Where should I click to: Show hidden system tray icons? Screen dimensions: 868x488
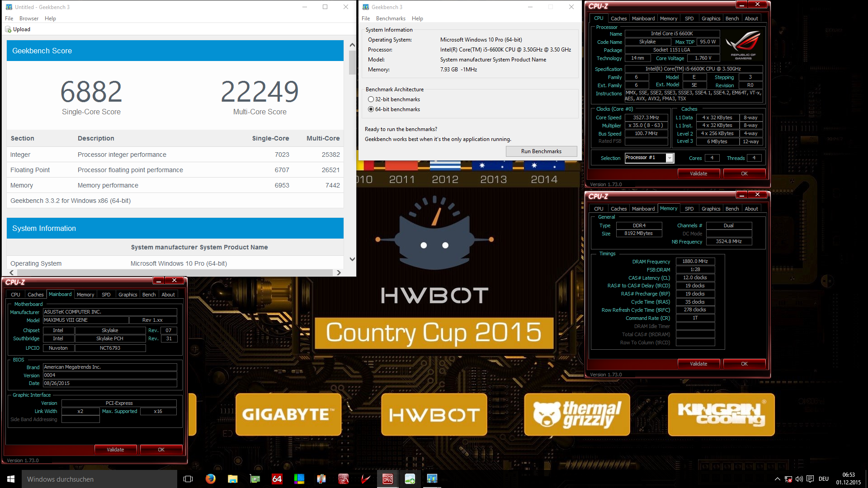click(x=778, y=479)
